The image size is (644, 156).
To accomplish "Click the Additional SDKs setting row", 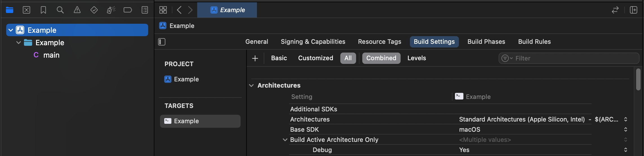I will (x=440, y=109).
